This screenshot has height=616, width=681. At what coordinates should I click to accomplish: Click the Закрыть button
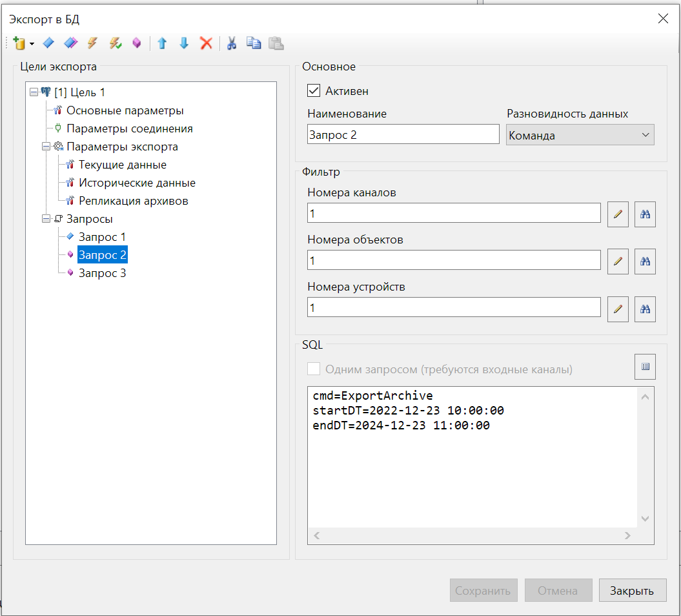click(x=633, y=590)
